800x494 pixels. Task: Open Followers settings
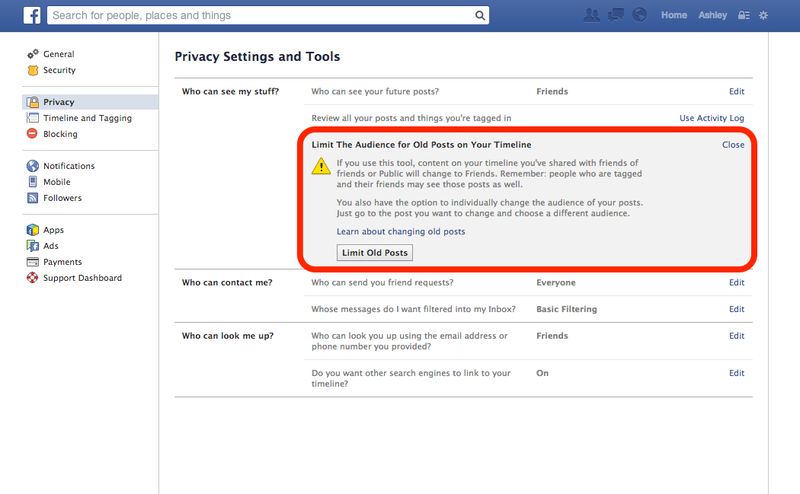[x=62, y=197]
